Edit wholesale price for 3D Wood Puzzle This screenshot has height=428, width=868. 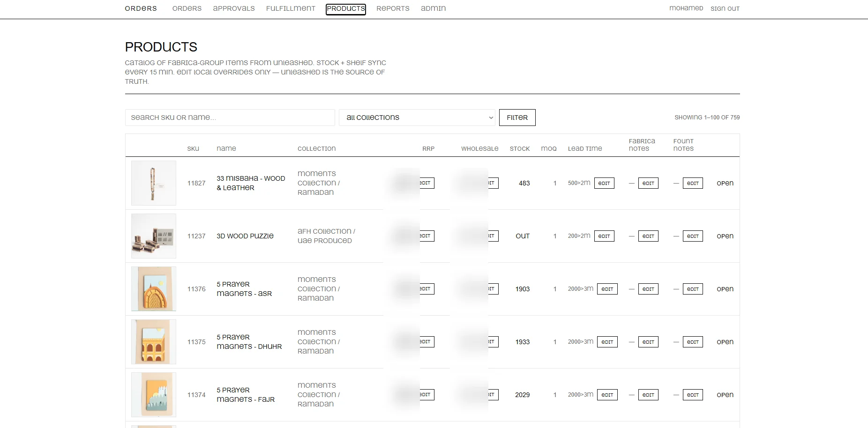click(x=492, y=236)
